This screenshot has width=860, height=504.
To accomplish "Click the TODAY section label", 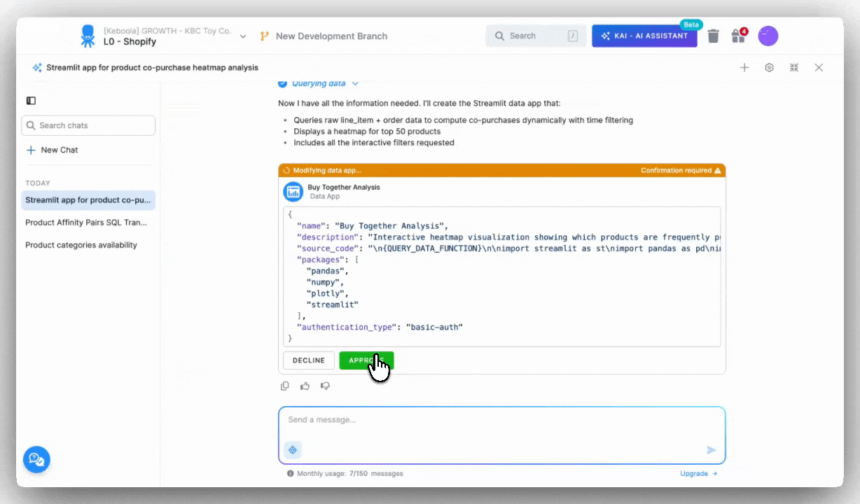I will [38, 183].
